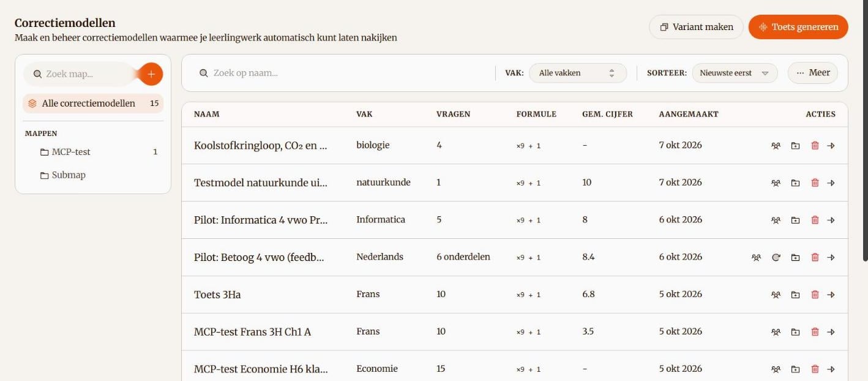Delete the Koolstofkringloop model via trash icon

pos(815,146)
